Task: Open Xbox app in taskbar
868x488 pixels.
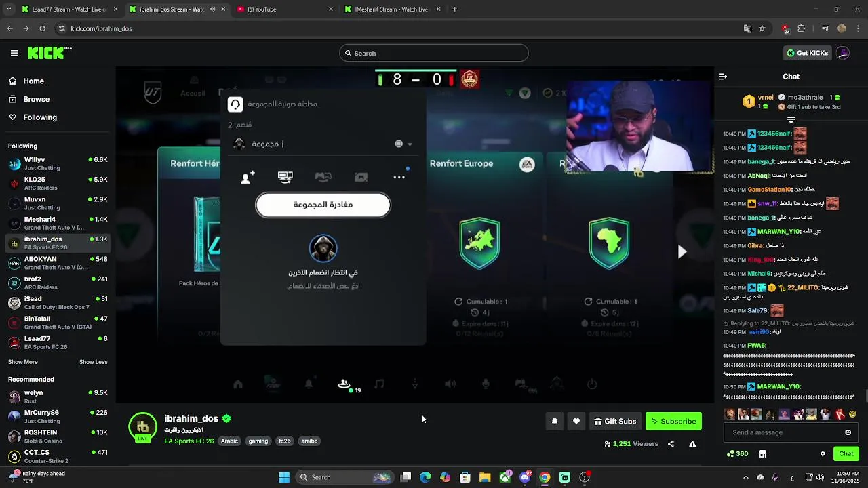Action: tap(505, 477)
